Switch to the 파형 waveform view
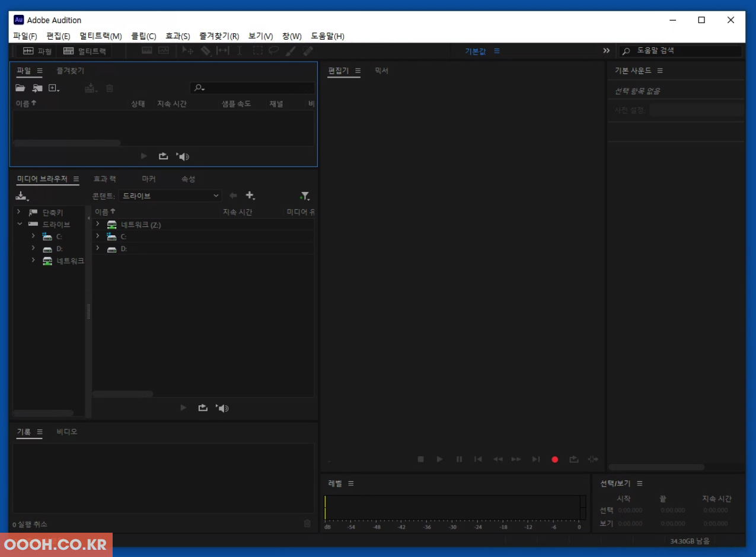The height and width of the screenshot is (557, 756). 37,52
